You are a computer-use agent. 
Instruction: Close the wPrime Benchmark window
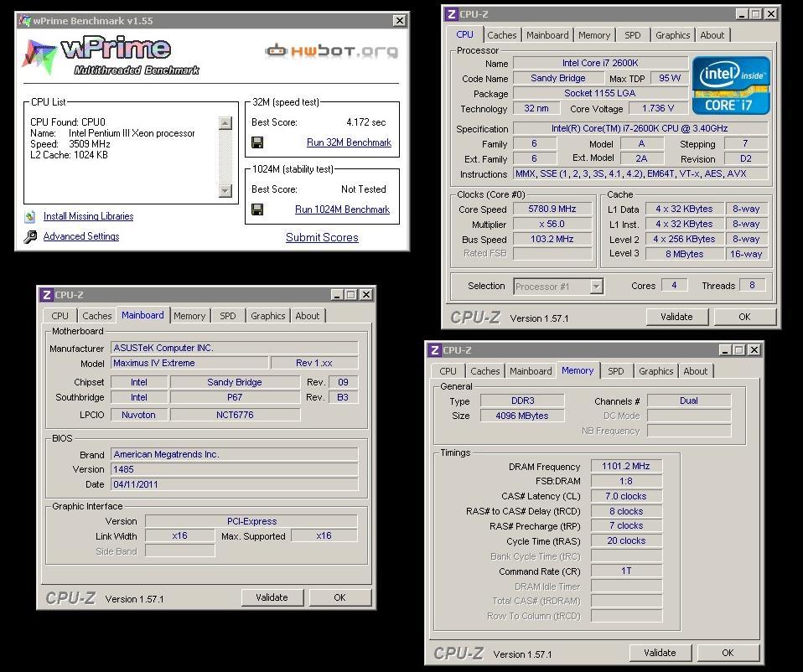click(x=400, y=20)
